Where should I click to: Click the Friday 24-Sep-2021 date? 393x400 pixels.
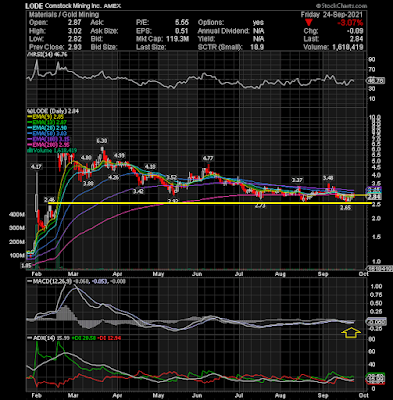(x=332, y=14)
